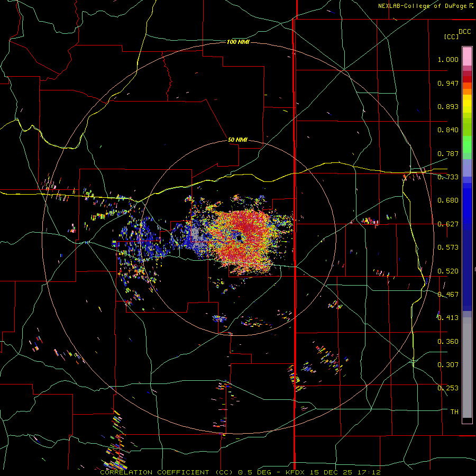Click the DCC legend title
This screenshot has height=476, width=476.
pyautogui.click(x=464, y=32)
